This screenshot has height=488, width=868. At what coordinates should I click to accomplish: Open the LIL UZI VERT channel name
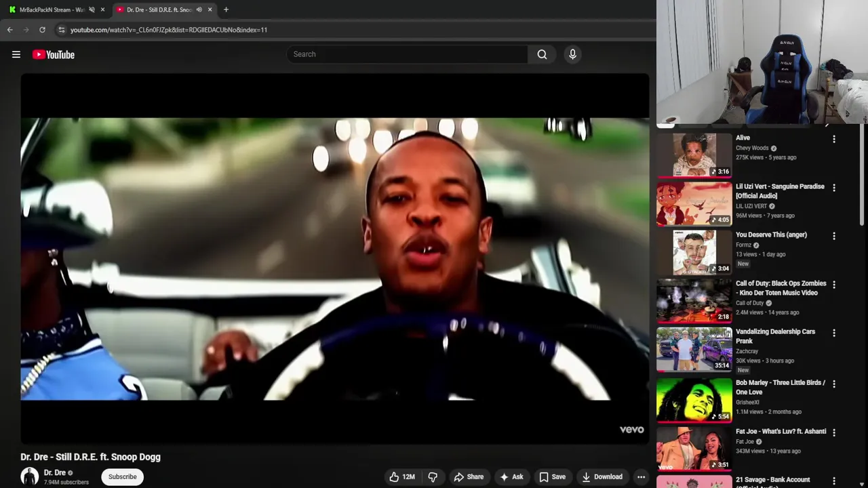[751, 206]
